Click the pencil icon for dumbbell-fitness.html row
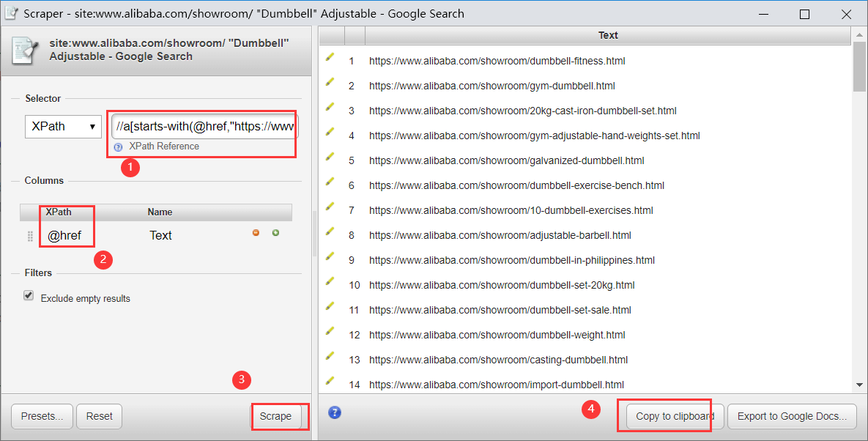Viewport: 868px width, 441px height. click(x=330, y=57)
